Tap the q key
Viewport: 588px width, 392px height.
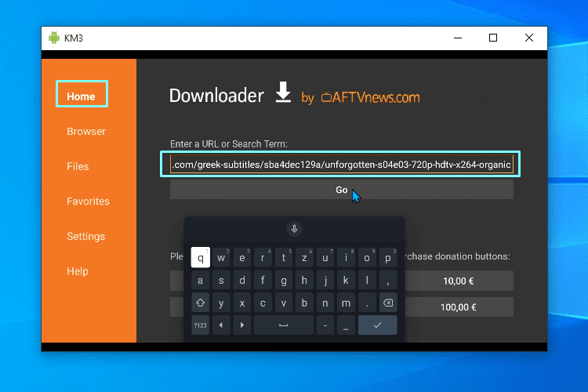200,257
